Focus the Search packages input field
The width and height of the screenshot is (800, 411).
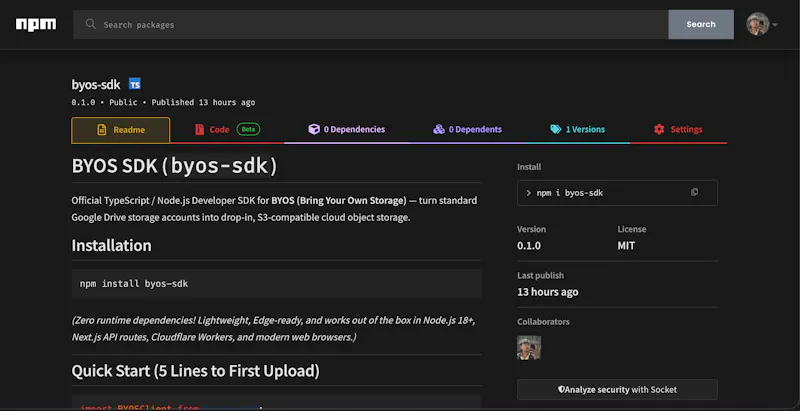371,24
